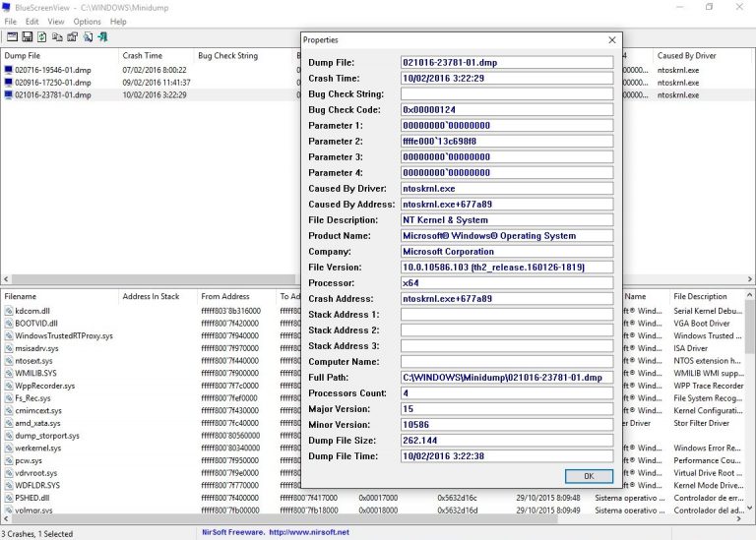Screen dimensions: 756x540
Task: Open Advanced Options from the toolbar
Action: 12,37
